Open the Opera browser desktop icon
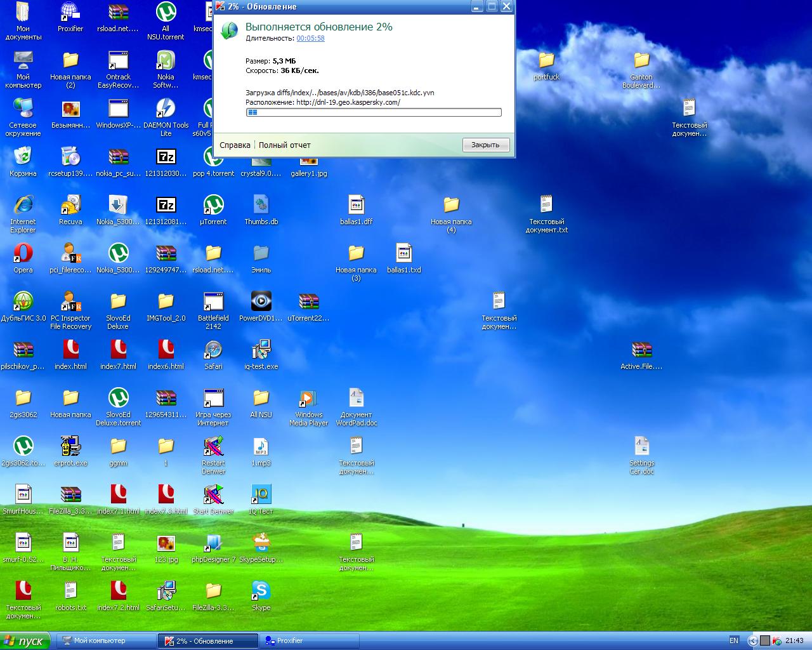The image size is (812, 650). pyautogui.click(x=23, y=254)
